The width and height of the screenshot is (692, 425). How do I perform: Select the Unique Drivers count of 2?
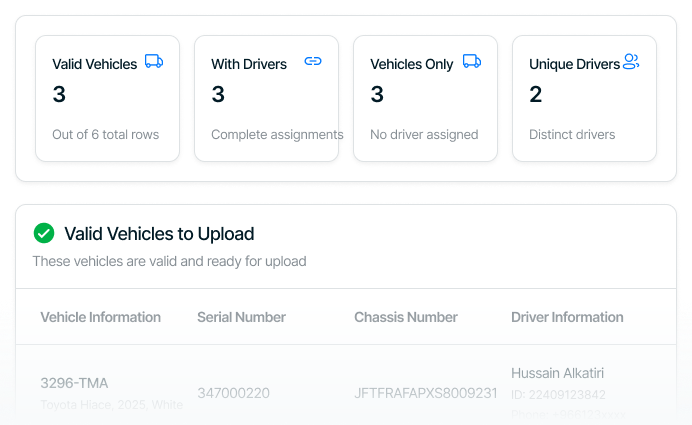coord(536,95)
